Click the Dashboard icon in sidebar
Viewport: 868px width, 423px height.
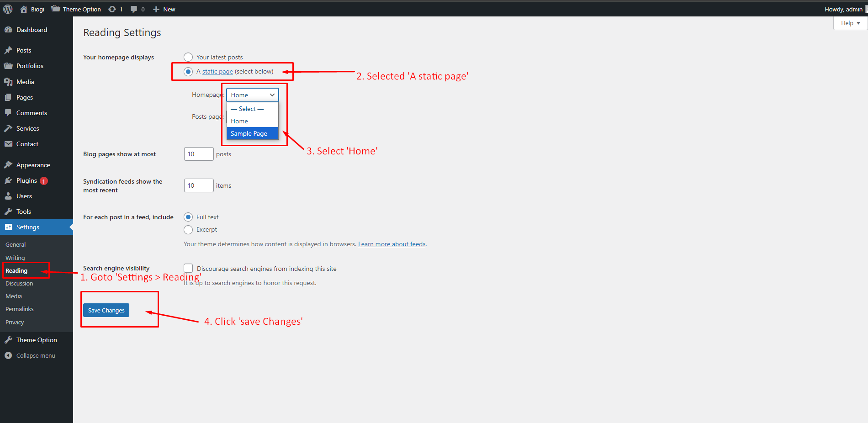point(8,30)
